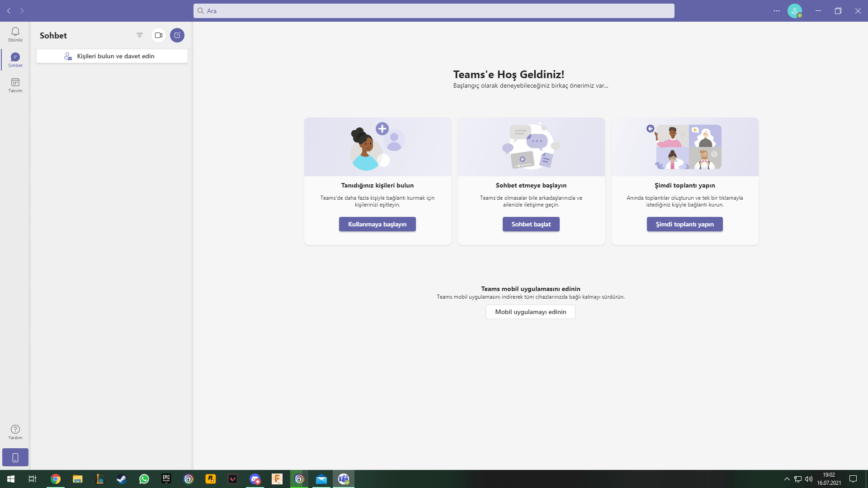868x488 pixels.
Task: Click the mobile phone icon in sidebar
Action: click(15, 457)
